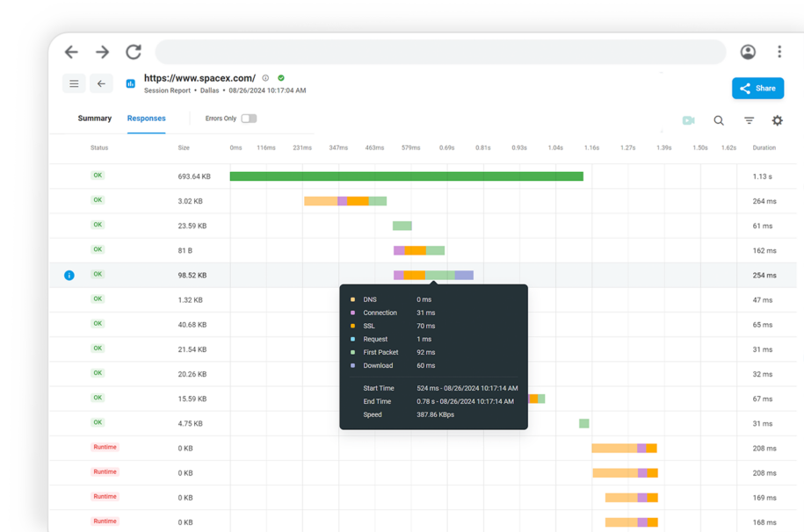Open the browser three-dot menu
Image resolution: width=804 pixels, height=532 pixels.
779,52
